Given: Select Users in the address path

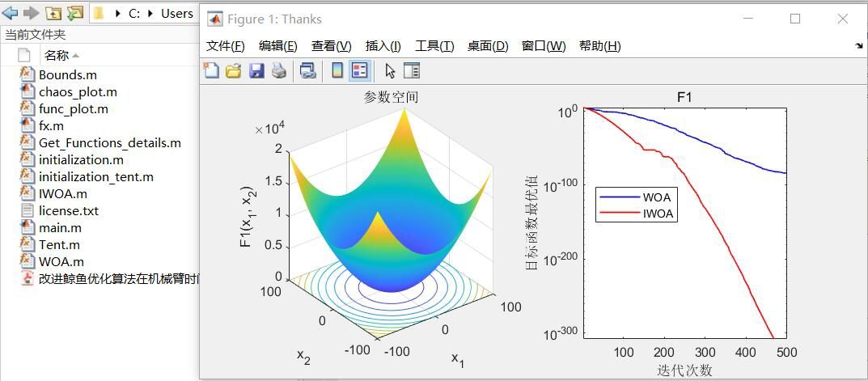Looking at the screenshot, I should (x=177, y=14).
